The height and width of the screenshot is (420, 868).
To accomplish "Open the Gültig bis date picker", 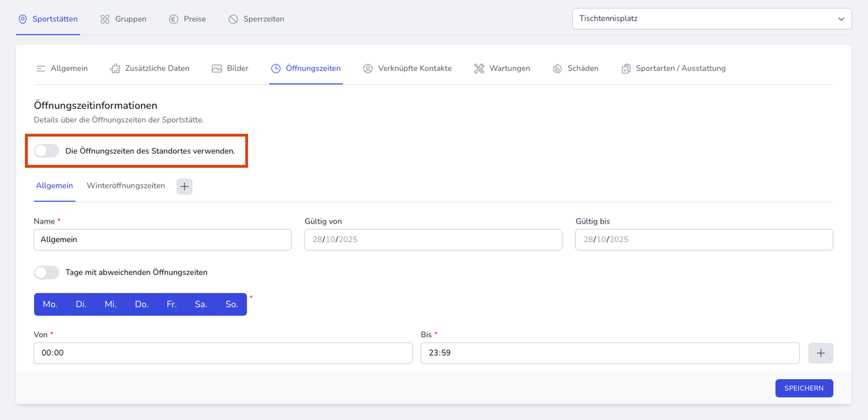I will click(x=704, y=240).
